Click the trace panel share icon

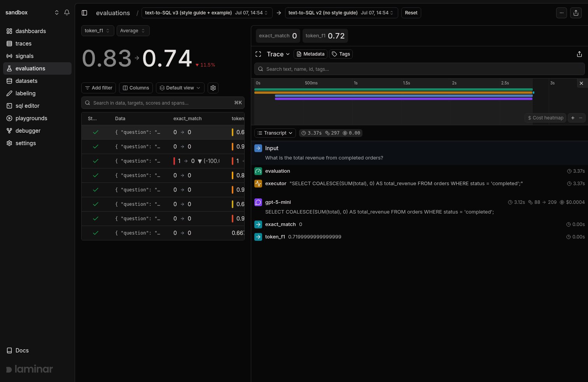coord(579,54)
